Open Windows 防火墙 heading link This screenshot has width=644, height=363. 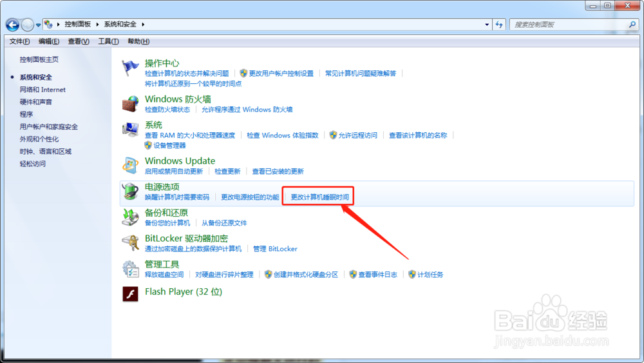(x=178, y=99)
